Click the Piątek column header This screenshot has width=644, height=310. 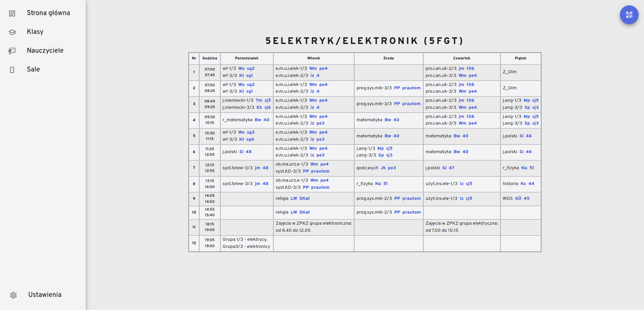pyautogui.click(x=521, y=58)
